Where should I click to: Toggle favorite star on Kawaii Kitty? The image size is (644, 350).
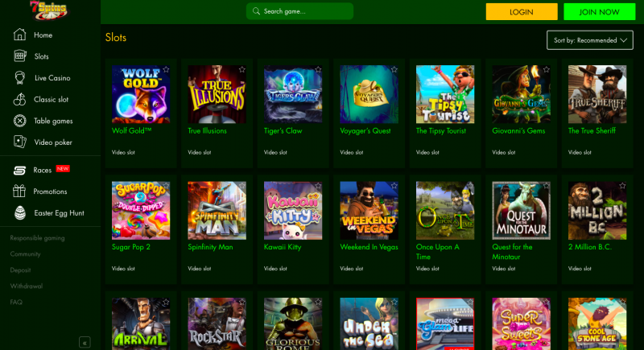pos(318,186)
